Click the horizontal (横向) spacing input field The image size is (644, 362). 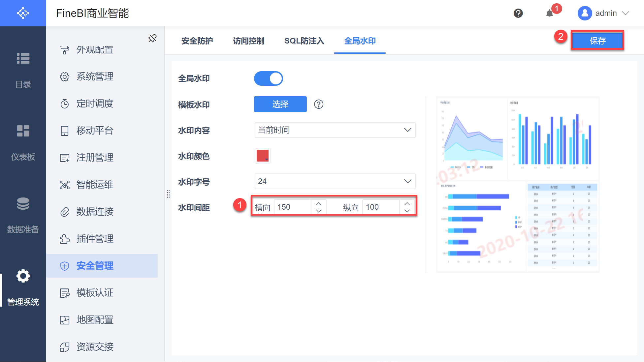[x=292, y=207]
